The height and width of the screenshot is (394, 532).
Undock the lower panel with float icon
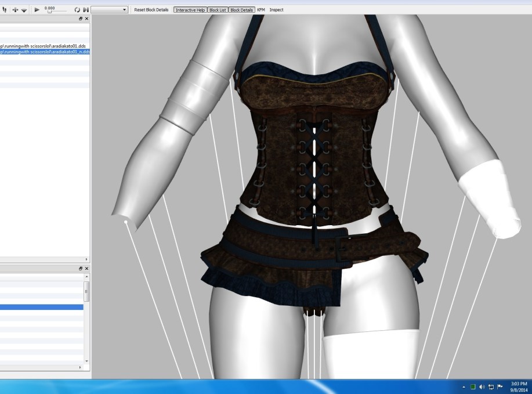(81, 269)
